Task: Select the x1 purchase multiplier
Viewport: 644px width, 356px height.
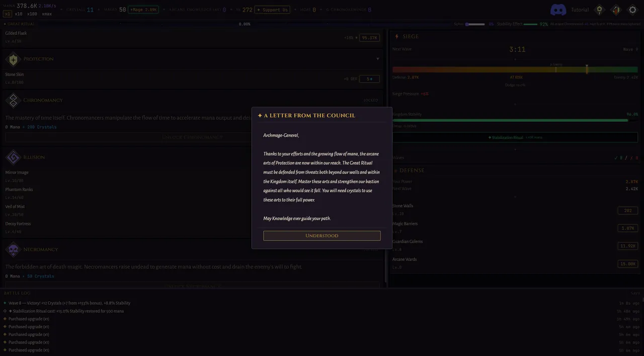Action: [8, 14]
